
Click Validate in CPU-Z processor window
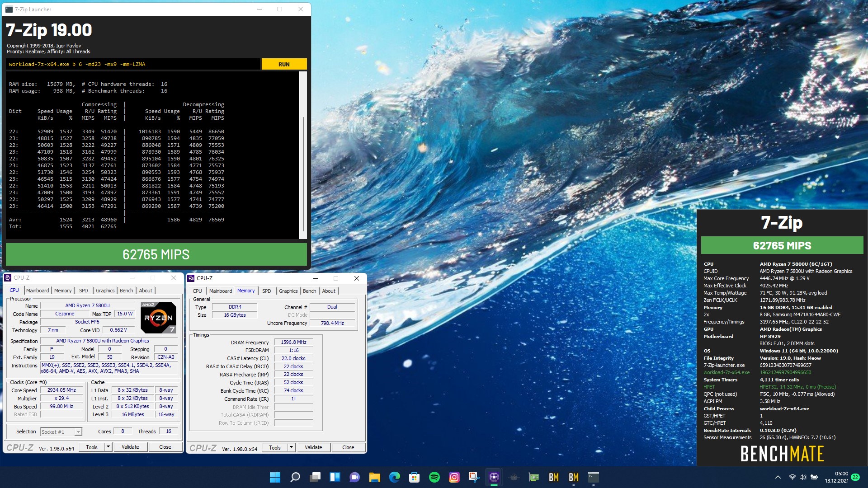coord(130,447)
